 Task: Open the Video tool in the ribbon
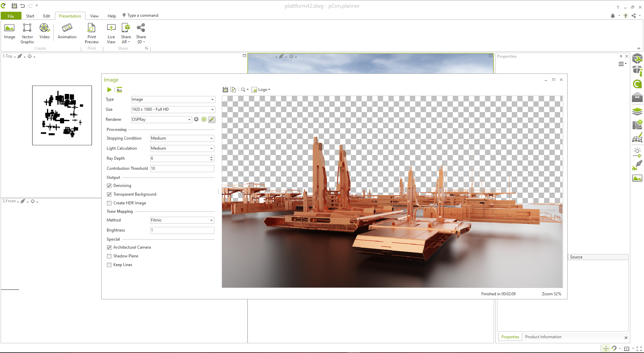[44, 31]
